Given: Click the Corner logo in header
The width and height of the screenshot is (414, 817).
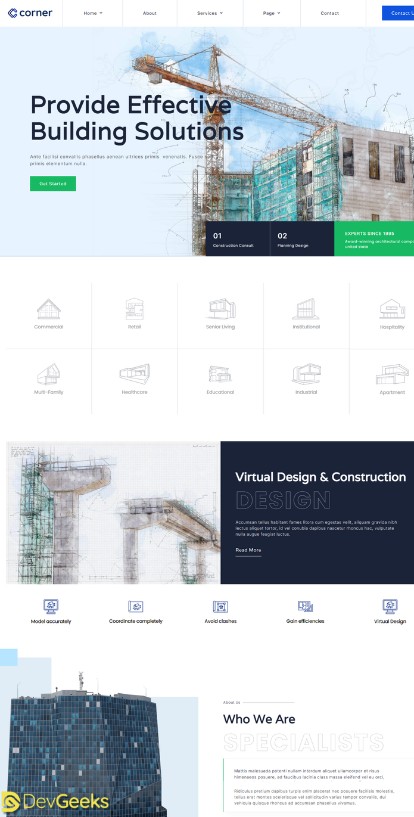Looking at the screenshot, I should 30,13.
